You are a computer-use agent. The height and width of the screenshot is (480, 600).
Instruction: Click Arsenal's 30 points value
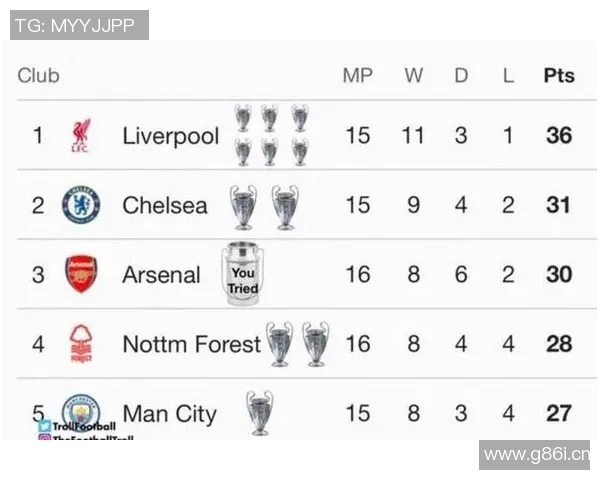coord(559,274)
